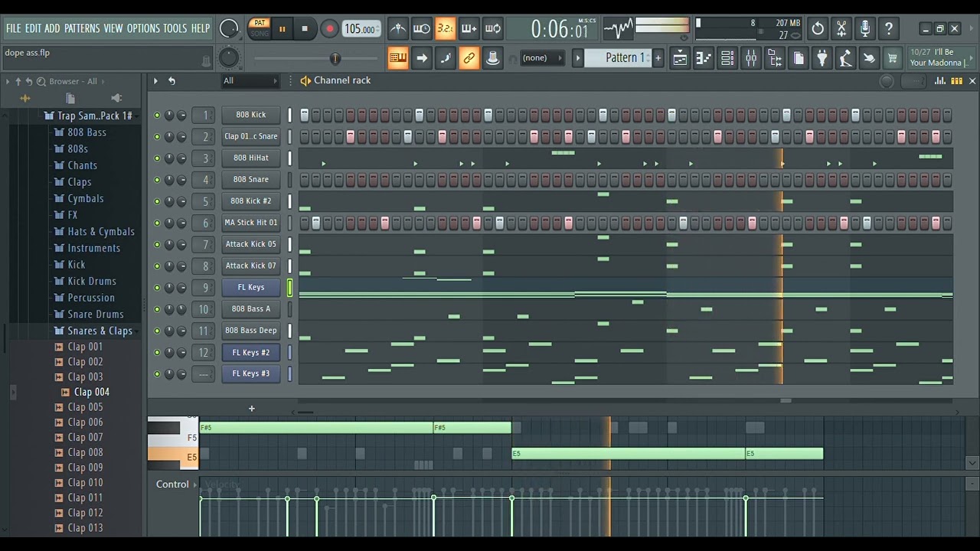Click the 808 Kick channel volume knob
This screenshot has width=980, height=551.
[181, 115]
